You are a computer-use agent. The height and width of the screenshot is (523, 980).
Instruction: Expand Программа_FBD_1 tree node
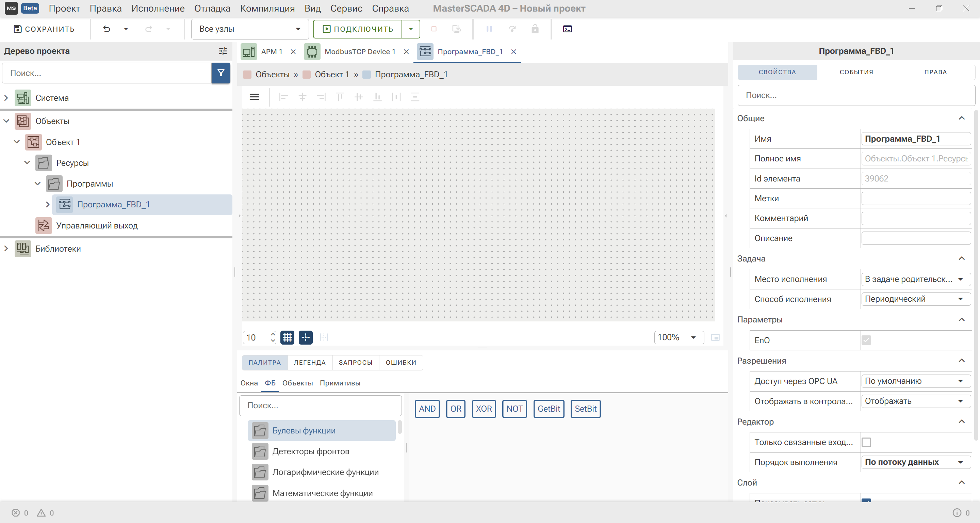point(48,204)
